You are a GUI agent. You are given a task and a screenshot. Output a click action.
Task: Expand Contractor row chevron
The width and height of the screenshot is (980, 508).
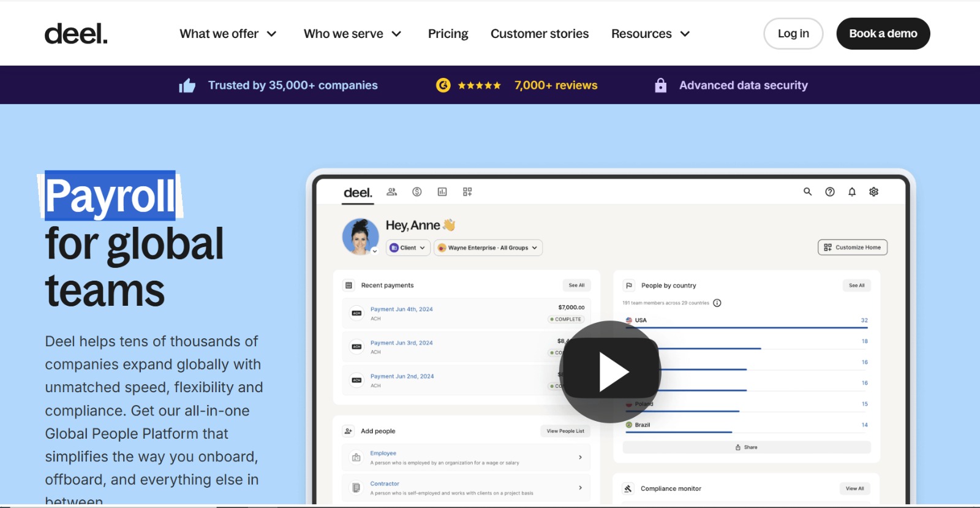(580, 488)
